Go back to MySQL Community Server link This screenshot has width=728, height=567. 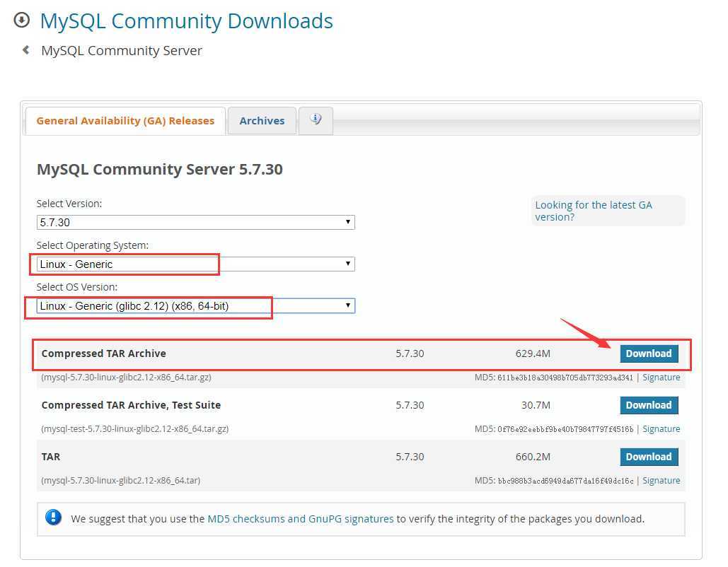(122, 50)
